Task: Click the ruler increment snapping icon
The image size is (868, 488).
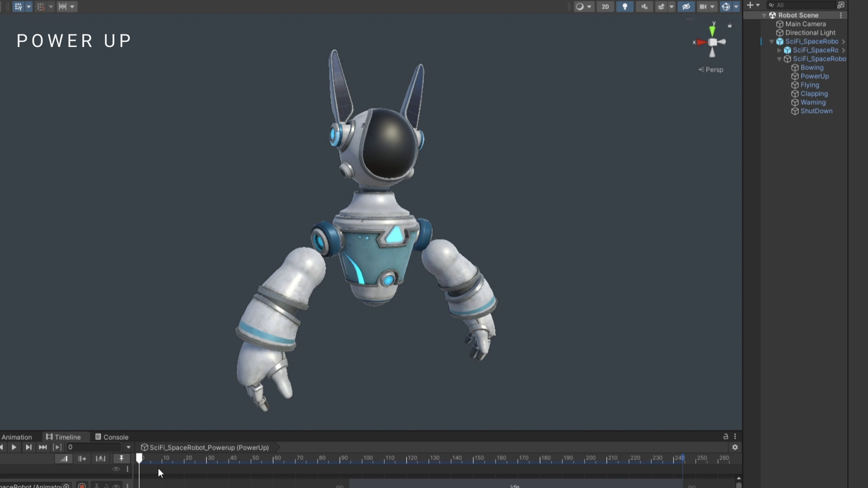Action: point(62,6)
